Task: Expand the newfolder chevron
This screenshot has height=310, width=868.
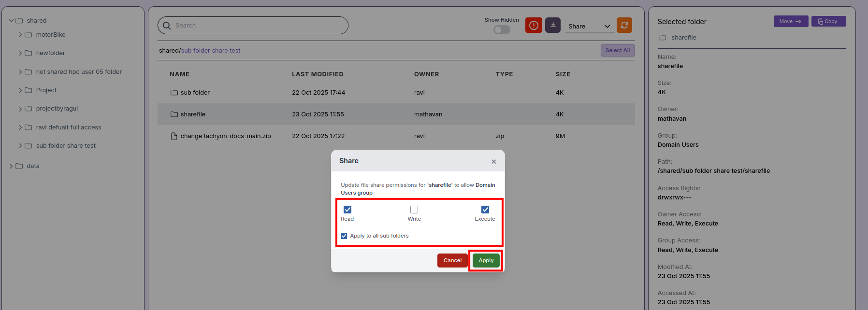Action: (x=20, y=53)
